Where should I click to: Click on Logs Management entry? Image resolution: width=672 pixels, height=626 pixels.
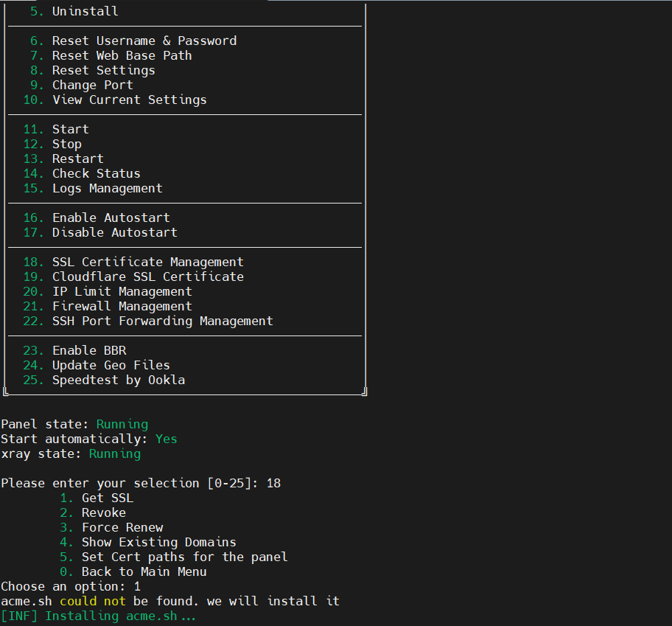click(x=107, y=188)
